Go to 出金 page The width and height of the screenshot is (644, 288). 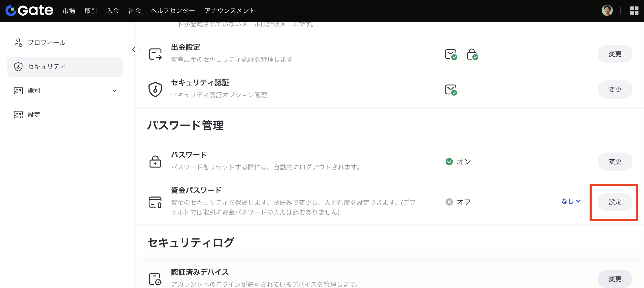135,11
